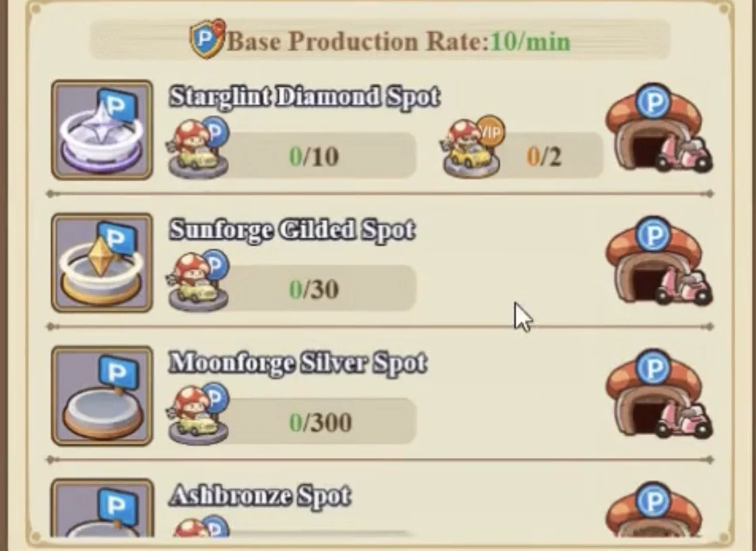Open mushroom garage beside Moonforge Silver Spot
This screenshot has width=756, height=551.
coord(658,394)
